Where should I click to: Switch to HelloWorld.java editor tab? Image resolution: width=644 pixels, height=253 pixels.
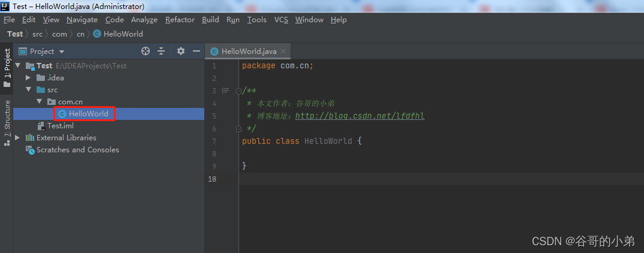pyautogui.click(x=249, y=52)
